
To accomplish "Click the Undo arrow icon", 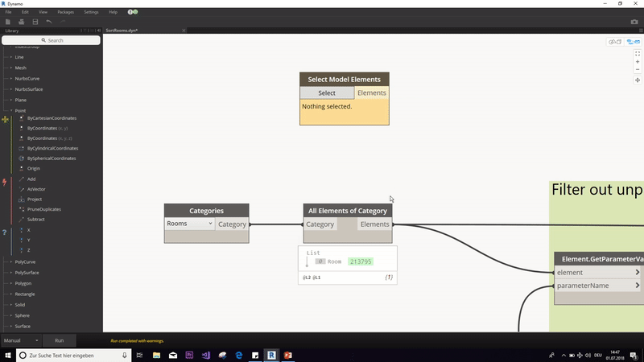I will click(48, 22).
